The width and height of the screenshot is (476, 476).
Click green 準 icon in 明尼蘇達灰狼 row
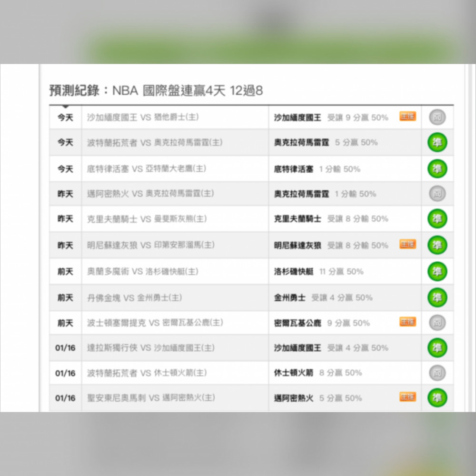coord(437,245)
